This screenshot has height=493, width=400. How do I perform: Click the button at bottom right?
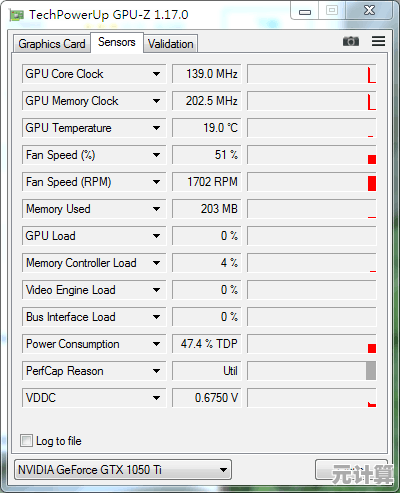pyautogui.click(x=351, y=470)
